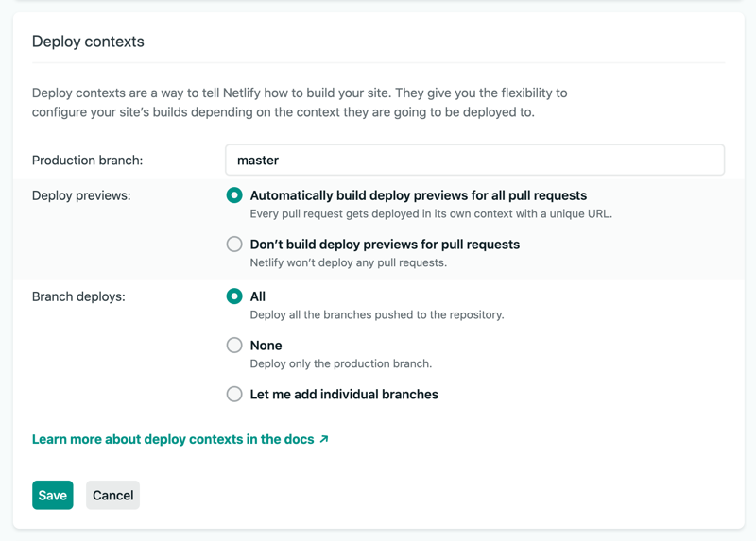
Task: Click "Every pull request gets deployed" description
Action: (x=431, y=213)
